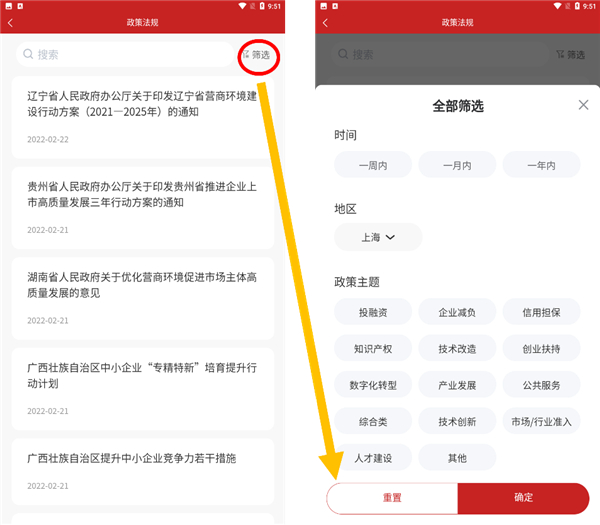This screenshot has height=525, width=600.
Task: Select 数字化转型 topic chip
Action: [x=373, y=385]
